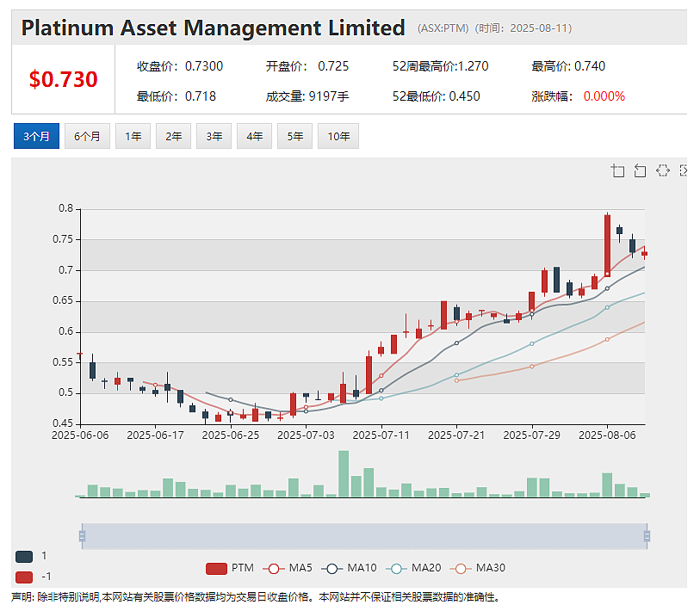Image resolution: width=700 pixels, height=611 pixels.
Task: Click the (ASX:PTM) ticker text
Action: pyautogui.click(x=443, y=28)
